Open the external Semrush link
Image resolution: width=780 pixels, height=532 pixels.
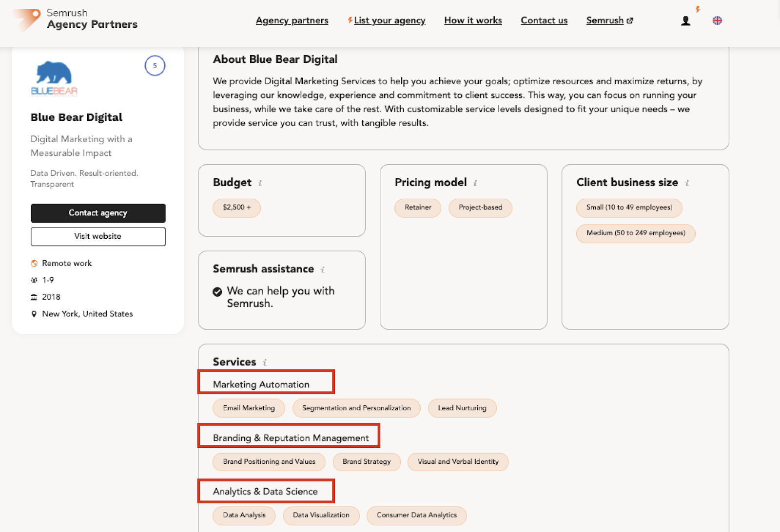click(609, 20)
